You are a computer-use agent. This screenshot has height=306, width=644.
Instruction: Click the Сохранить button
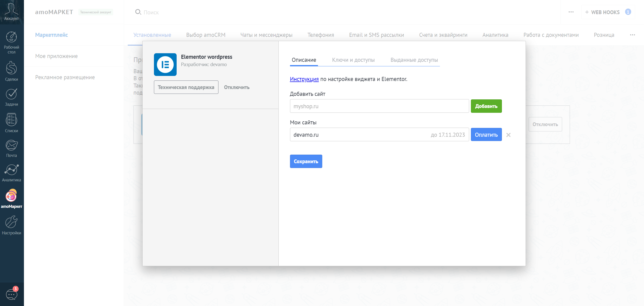coord(306,161)
